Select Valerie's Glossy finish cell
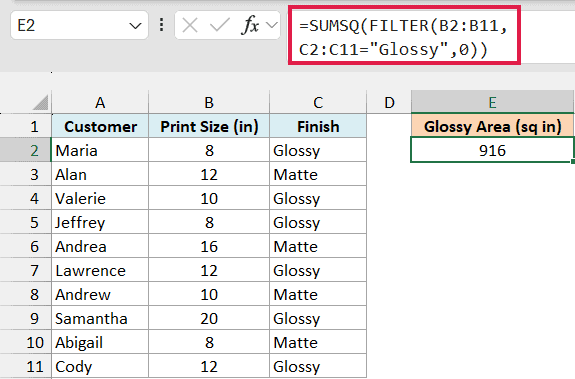 (318, 198)
